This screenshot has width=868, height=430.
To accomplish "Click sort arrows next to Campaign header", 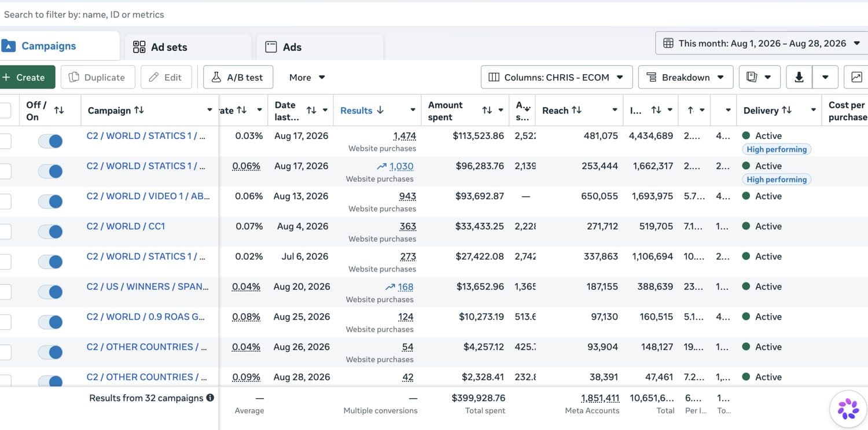I will pyautogui.click(x=139, y=110).
